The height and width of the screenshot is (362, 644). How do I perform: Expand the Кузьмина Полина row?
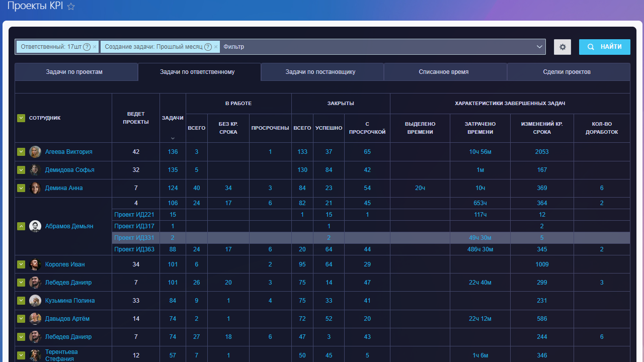click(21, 301)
